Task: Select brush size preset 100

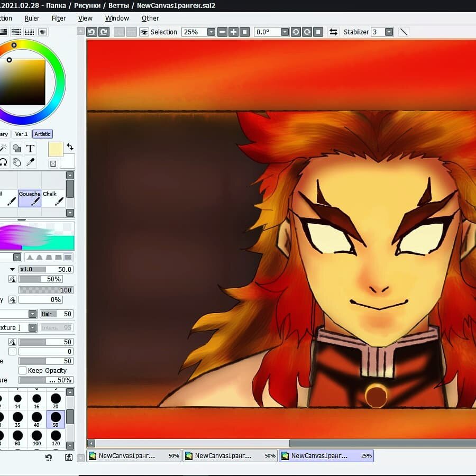Action: pos(36,438)
